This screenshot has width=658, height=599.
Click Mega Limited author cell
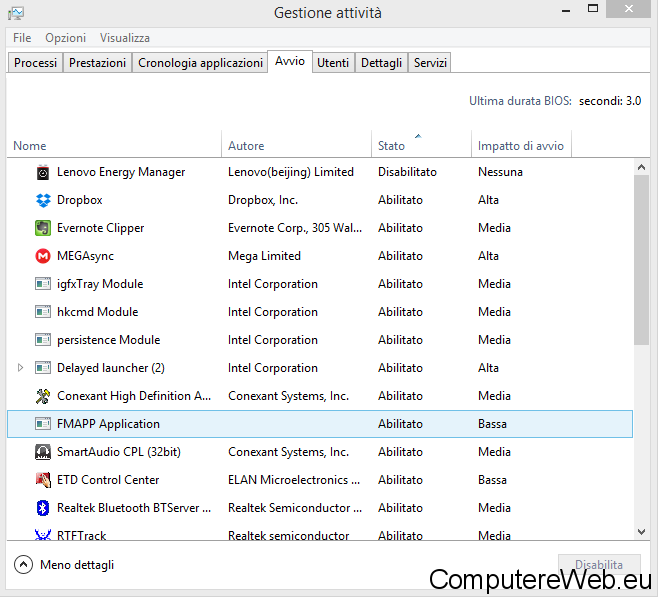click(264, 256)
